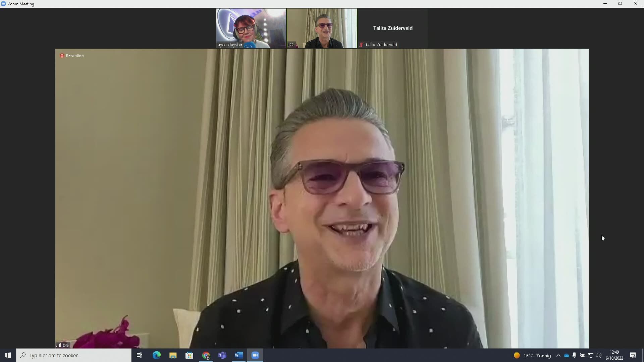This screenshot has width=644, height=362.
Task: Launch Microsoft Edge from the taskbar
Action: tap(157, 355)
